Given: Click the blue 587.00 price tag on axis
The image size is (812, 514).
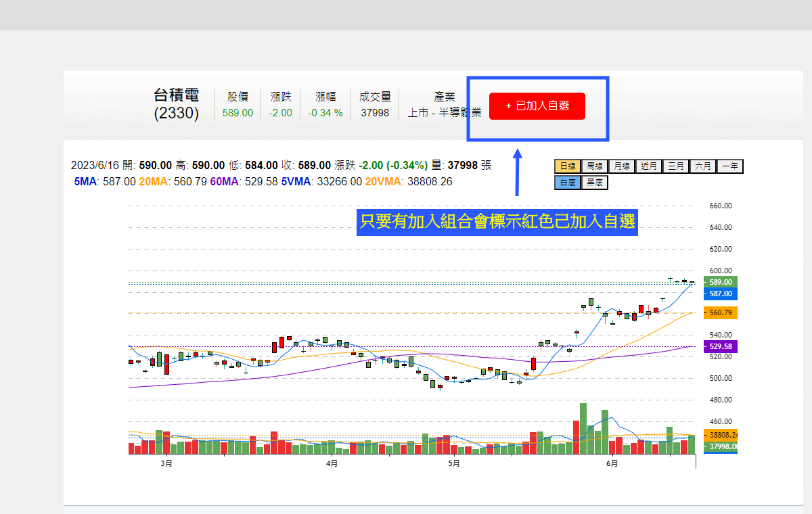Looking at the screenshot, I should (x=721, y=294).
